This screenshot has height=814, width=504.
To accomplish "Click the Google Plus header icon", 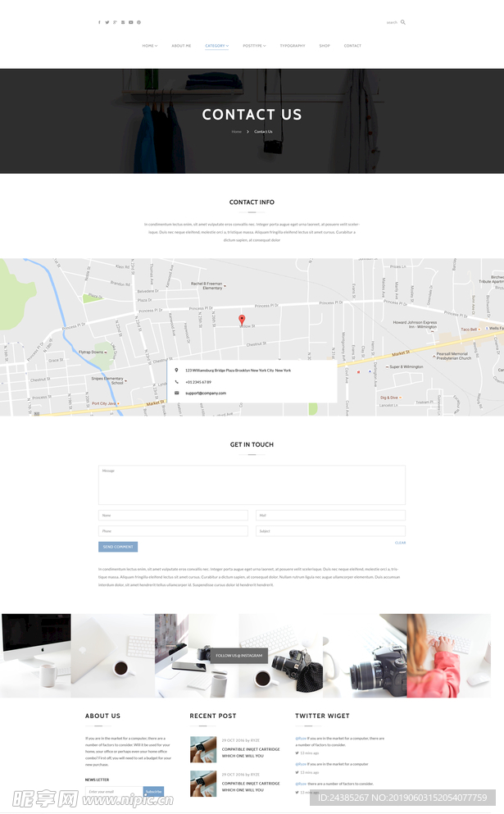I will click(x=115, y=22).
